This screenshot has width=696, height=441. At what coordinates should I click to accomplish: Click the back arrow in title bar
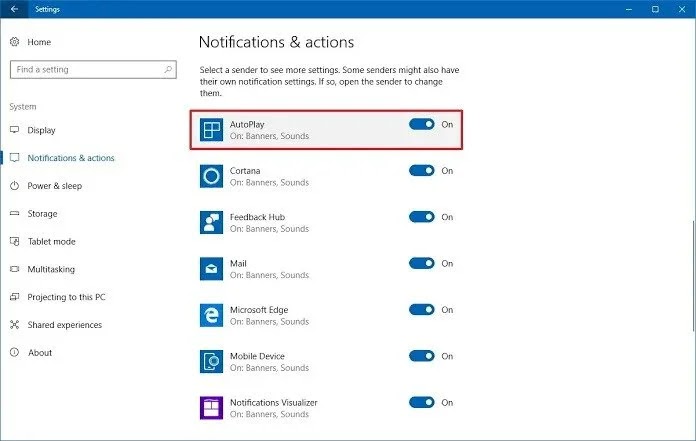[x=14, y=9]
